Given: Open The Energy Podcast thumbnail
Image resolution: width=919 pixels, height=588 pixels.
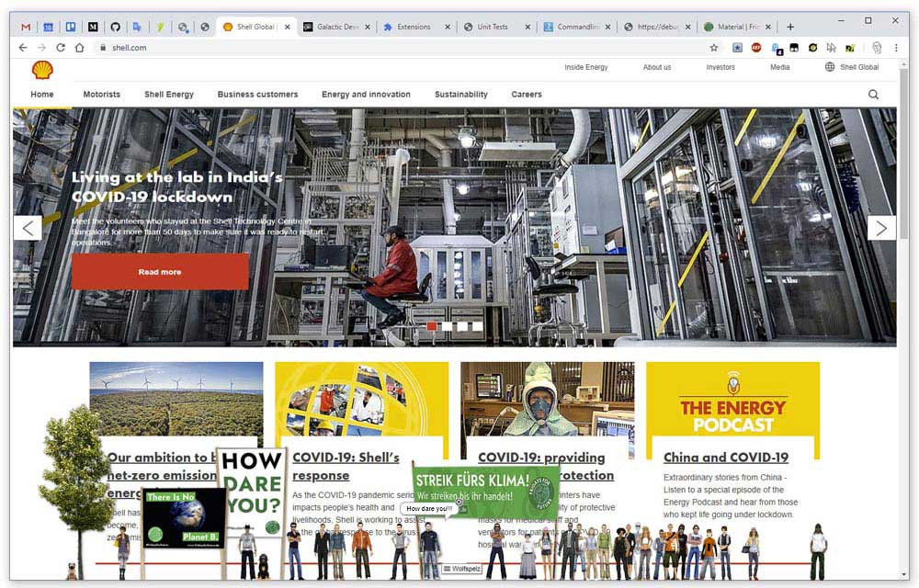Looking at the screenshot, I should pyautogui.click(x=732, y=400).
